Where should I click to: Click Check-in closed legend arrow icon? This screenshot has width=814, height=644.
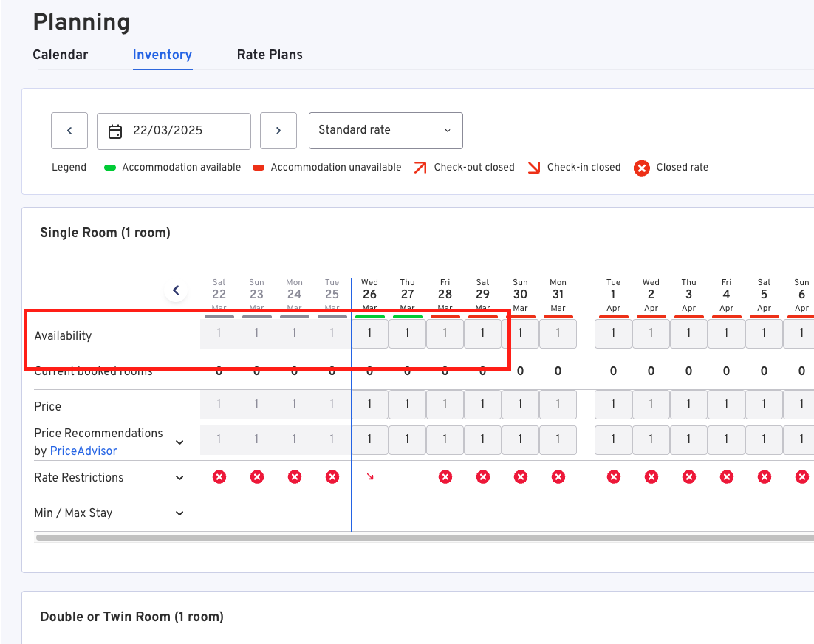533,168
